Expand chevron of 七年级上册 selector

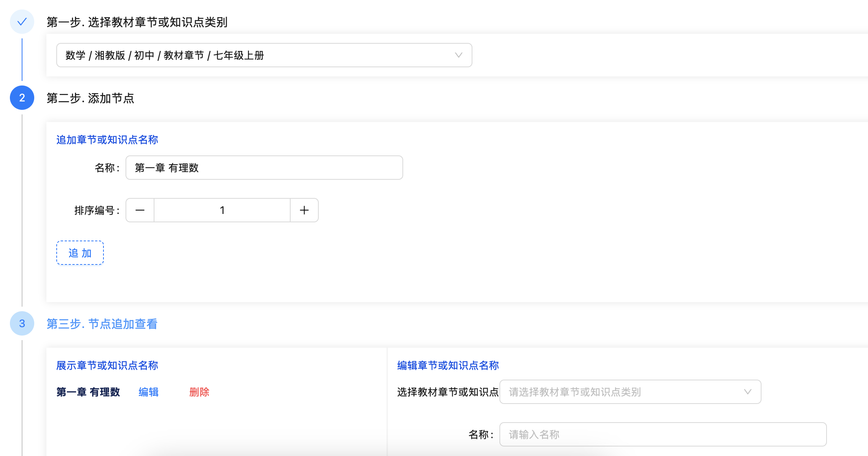click(458, 55)
